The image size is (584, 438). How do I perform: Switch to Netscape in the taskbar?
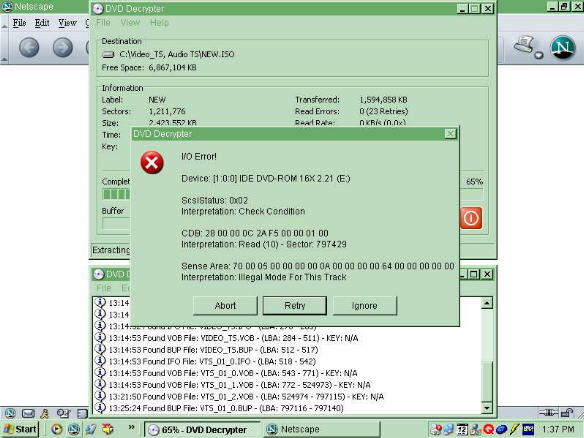(320, 429)
